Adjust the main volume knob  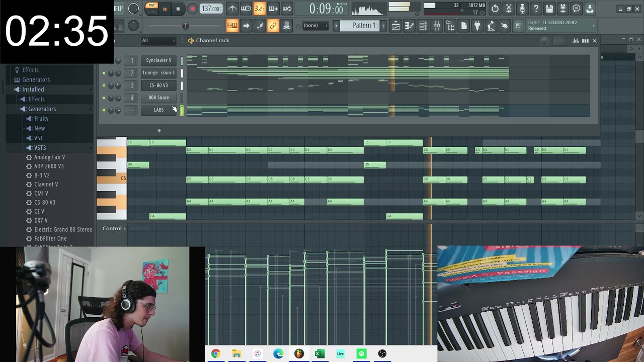(x=134, y=9)
